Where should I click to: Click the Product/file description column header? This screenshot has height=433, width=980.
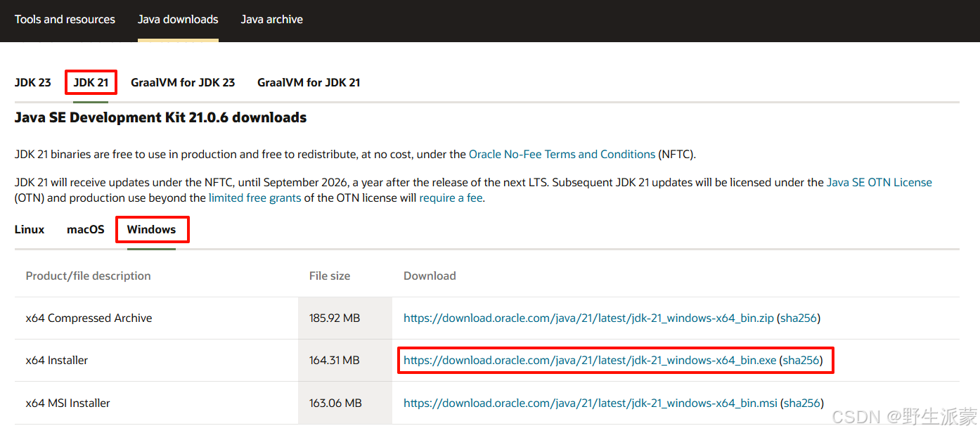click(x=88, y=276)
